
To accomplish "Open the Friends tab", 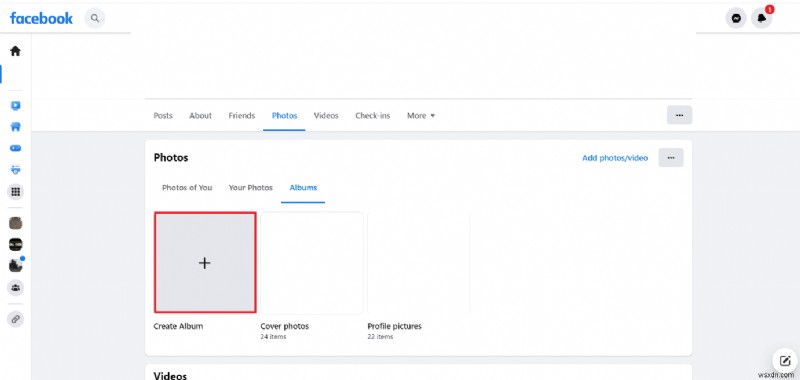I will tap(242, 116).
